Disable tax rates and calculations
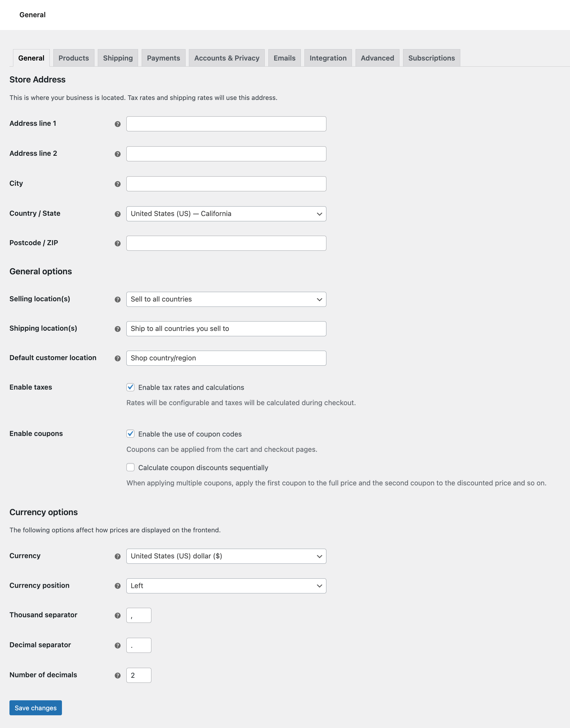The width and height of the screenshot is (570, 728). 130,387
